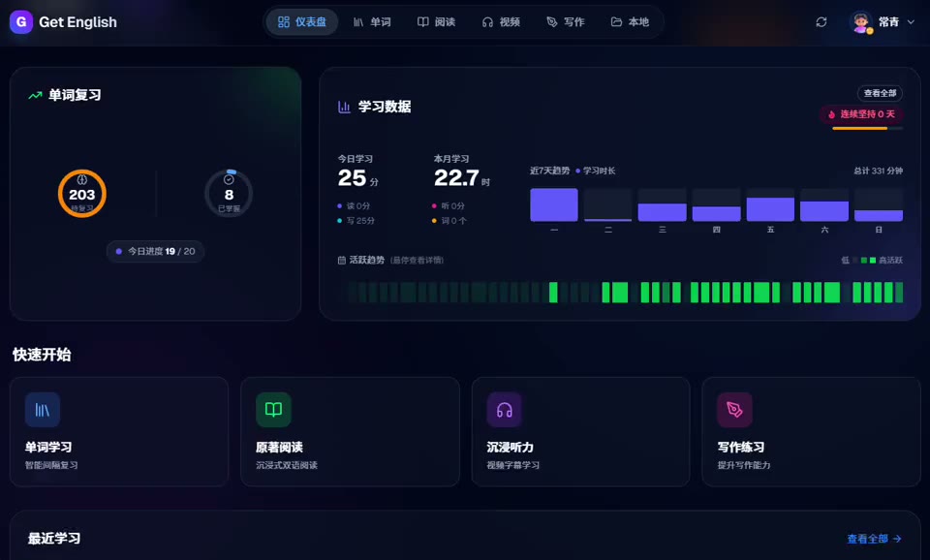This screenshot has width=930, height=560.
Task: Select the 写作 tab
Action: pyautogui.click(x=565, y=22)
